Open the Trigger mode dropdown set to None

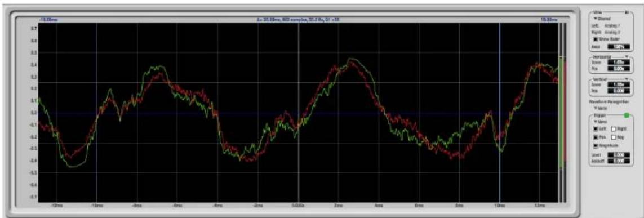[601, 122]
